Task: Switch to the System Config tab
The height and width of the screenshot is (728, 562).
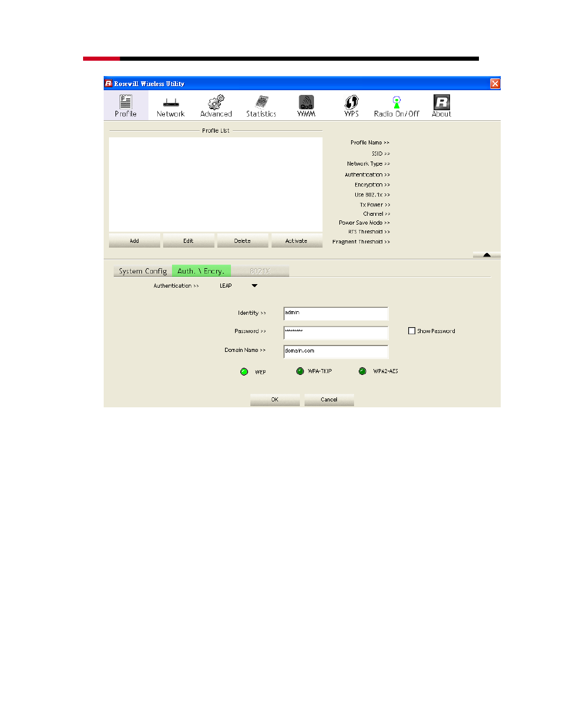Action: pos(143,271)
